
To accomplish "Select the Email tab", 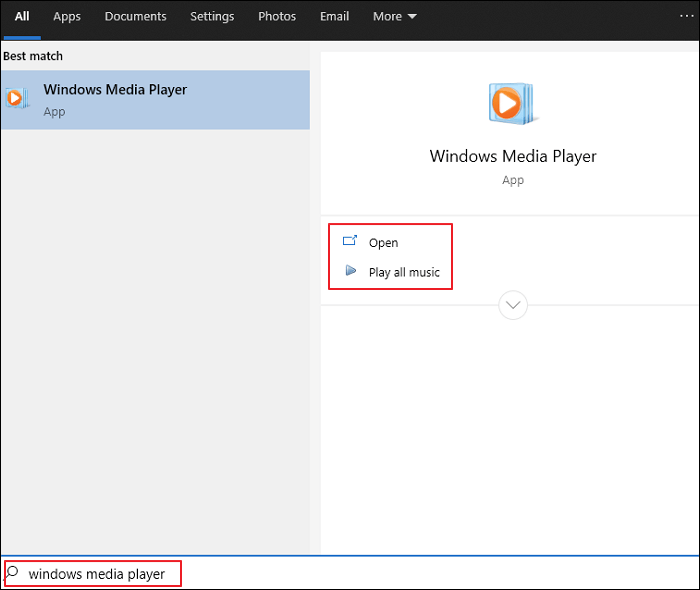I will [x=334, y=17].
